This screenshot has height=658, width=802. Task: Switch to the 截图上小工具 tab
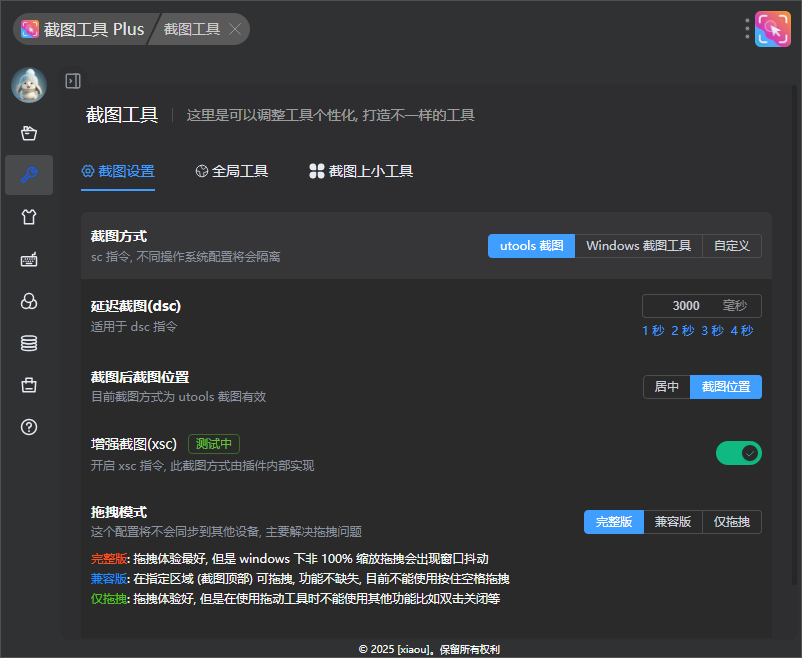[x=361, y=171]
